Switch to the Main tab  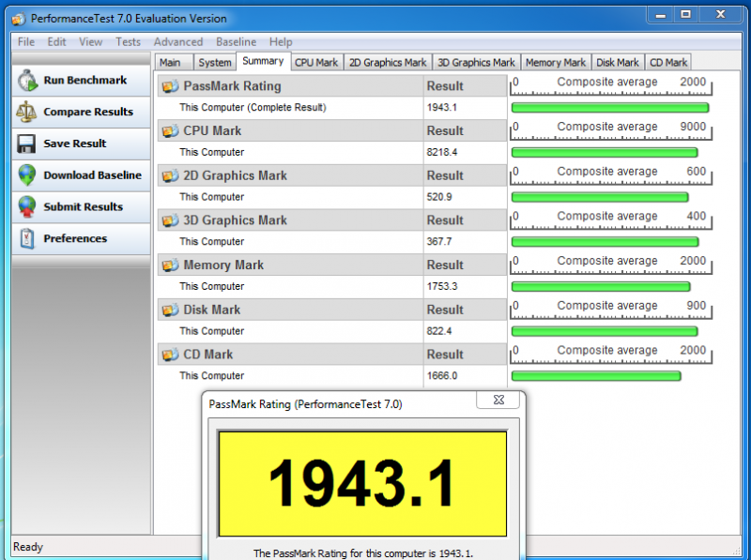[x=174, y=62]
